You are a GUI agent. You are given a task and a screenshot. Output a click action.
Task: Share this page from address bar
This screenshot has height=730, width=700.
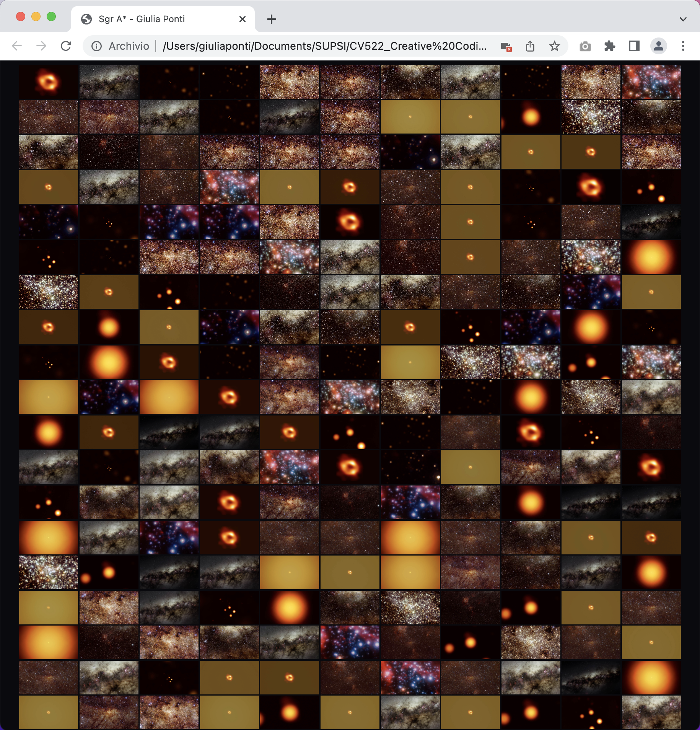pos(530,46)
